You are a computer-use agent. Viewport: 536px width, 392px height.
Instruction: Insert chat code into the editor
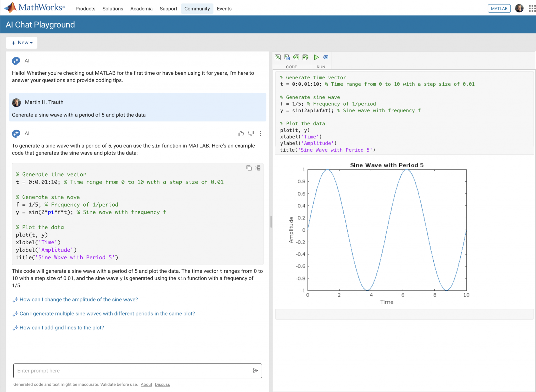(x=258, y=168)
